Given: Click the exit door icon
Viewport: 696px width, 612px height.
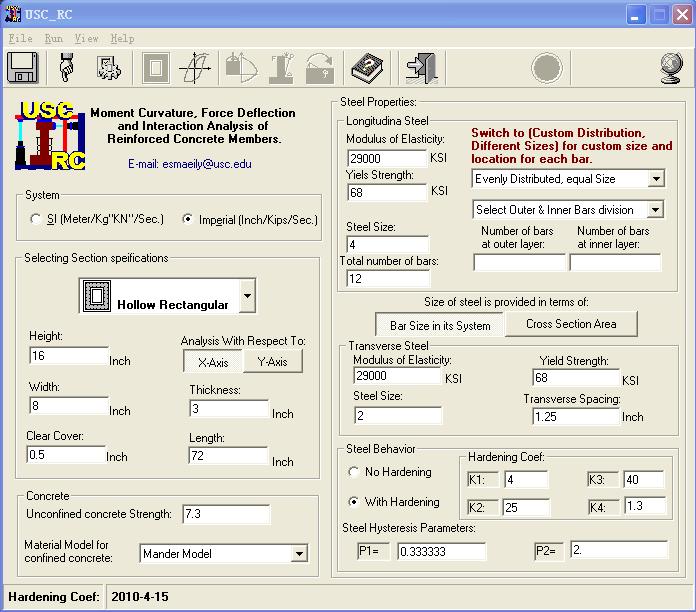Looking at the screenshot, I should pos(420,68).
